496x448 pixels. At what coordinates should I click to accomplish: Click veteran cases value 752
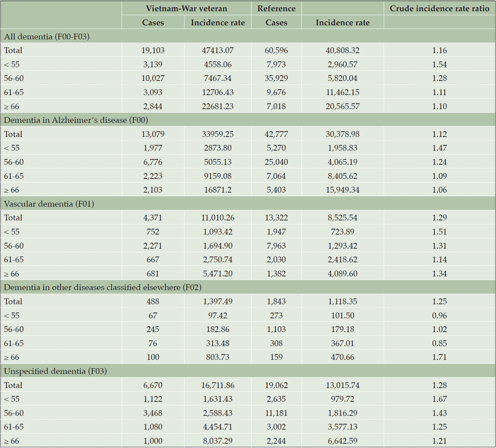pos(153,232)
